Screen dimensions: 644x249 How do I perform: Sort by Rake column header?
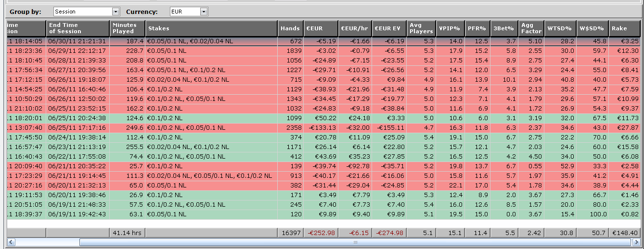[624, 28]
